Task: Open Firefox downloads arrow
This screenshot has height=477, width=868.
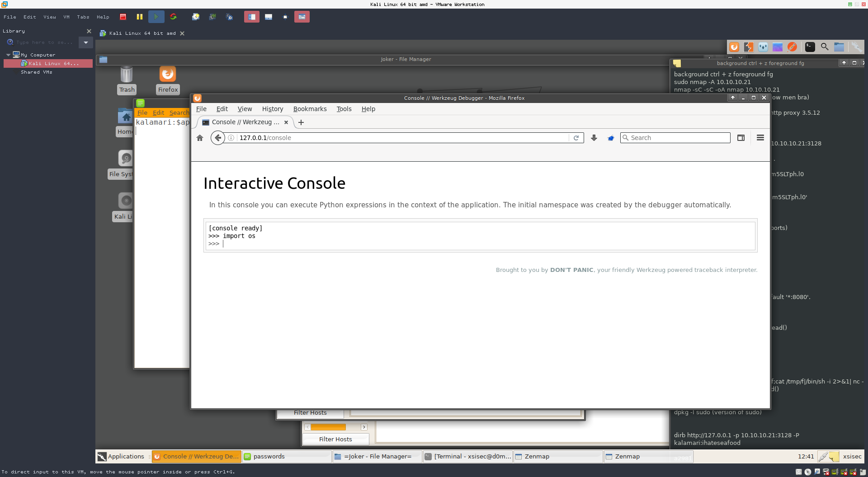Action: pyautogui.click(x=594, y=138)
